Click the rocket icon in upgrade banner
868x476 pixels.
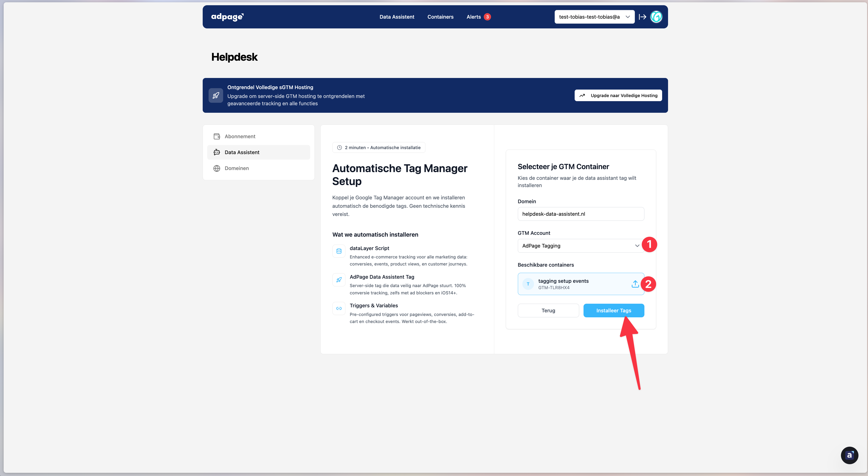pos(216,95)
